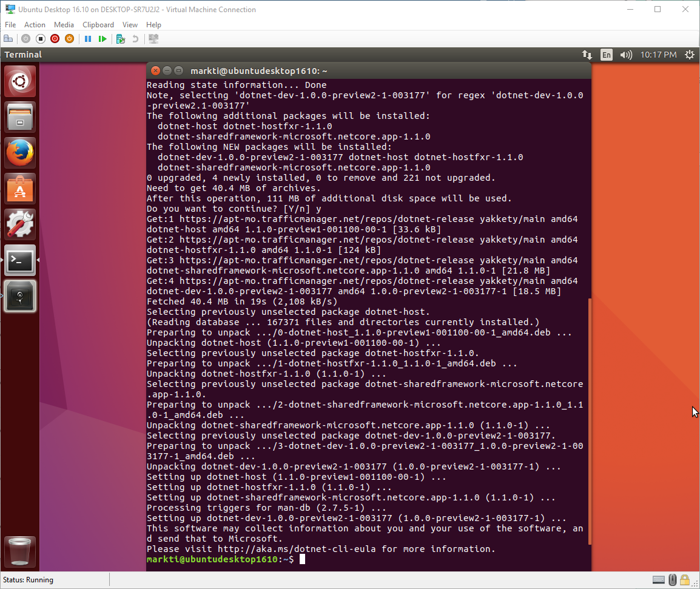Open the Action menu
700x589 pixels.
click(35, 25)
